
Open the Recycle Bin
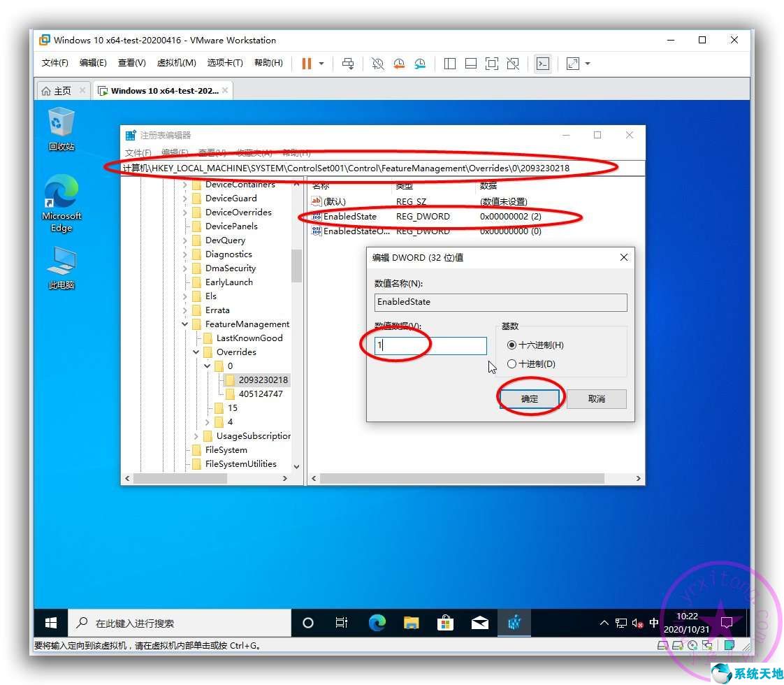pos(61,126)
